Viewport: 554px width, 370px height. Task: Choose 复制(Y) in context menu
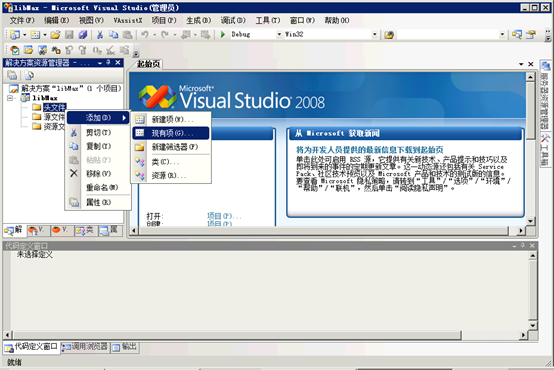98,146
